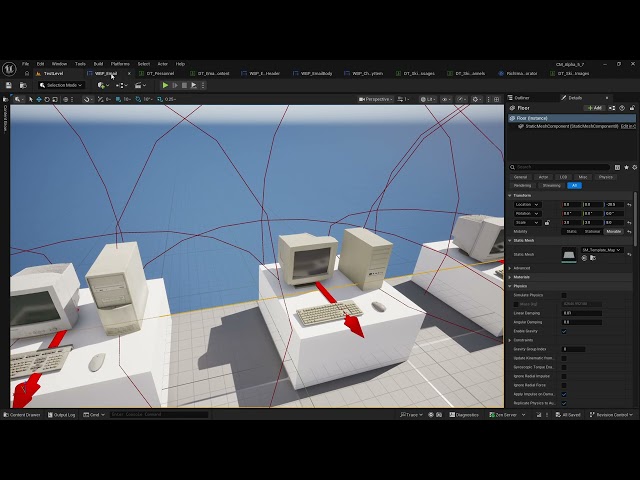640x480 pixels.
Task: Click the Stop simulation square button
Action: coord(184,85)
